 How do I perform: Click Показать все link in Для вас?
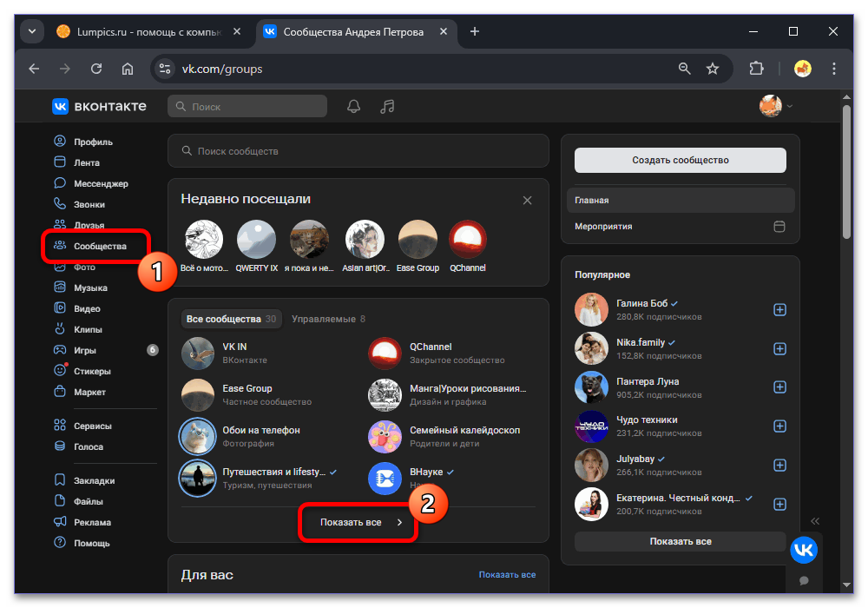click(x=507, y=575)
